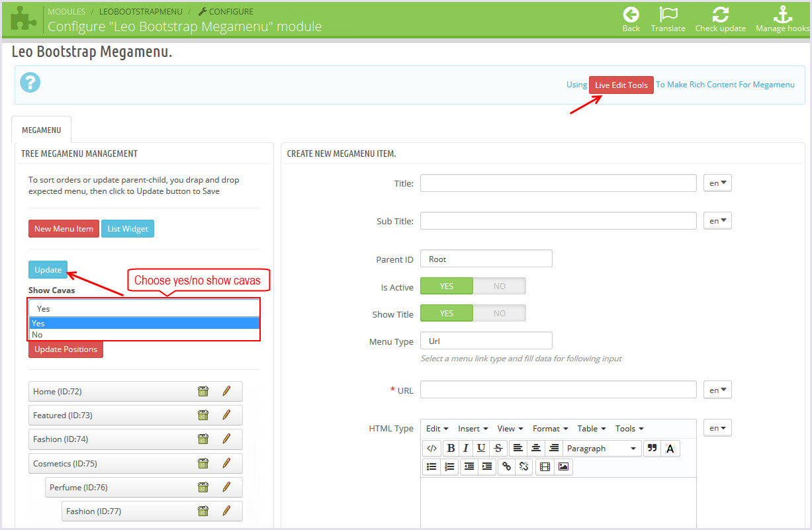This screenshot has width=812, height=530.
Task: Open Parent ID Root selector
Action: [486, 259]
